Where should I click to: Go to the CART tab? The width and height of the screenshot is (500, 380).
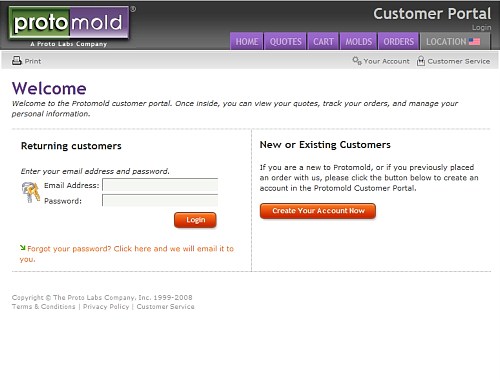tap(323, 41)
